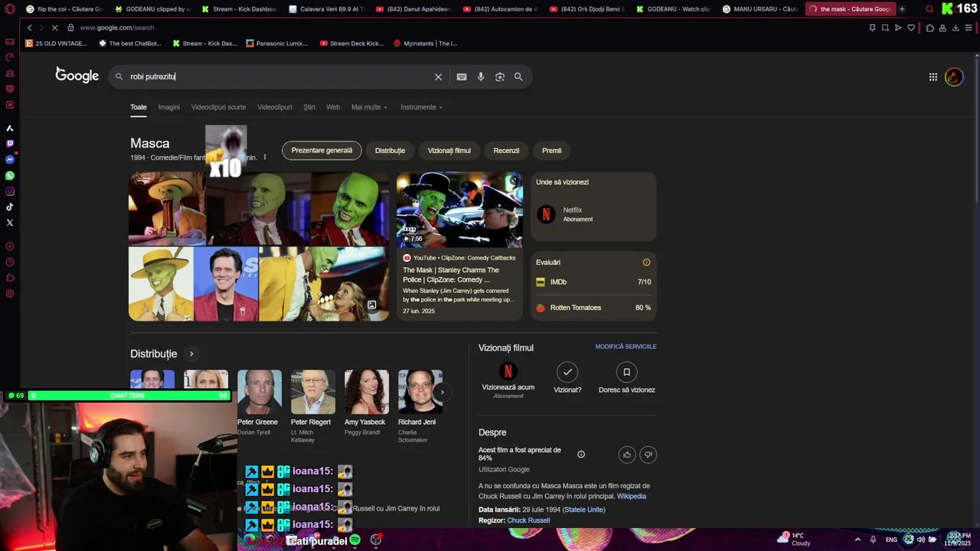The image size is (980, 551).
Task: Search by image with the camera icon
Action: click(x=500, y=77)
